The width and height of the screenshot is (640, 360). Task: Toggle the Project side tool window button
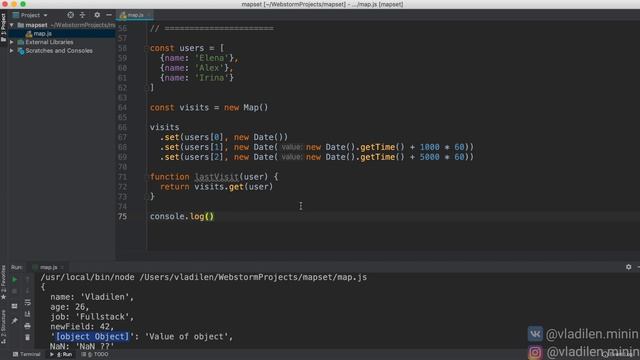[3, 28]
